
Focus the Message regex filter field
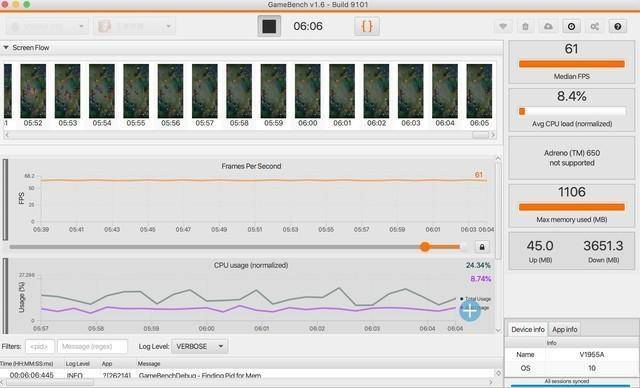92,346
